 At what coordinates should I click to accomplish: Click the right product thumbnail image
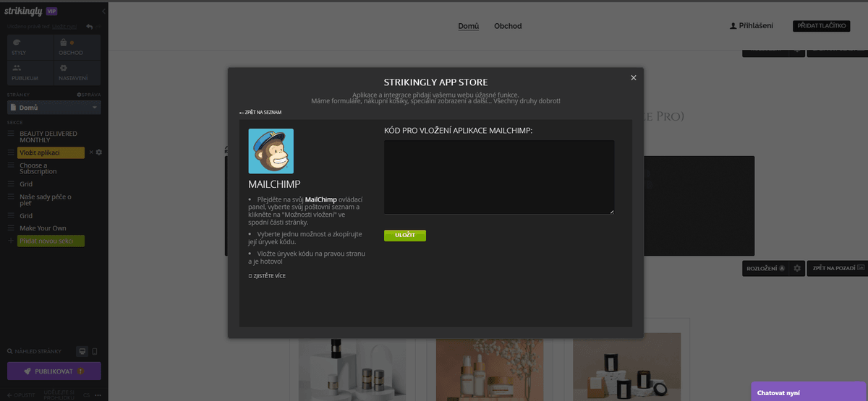[627, 367]
